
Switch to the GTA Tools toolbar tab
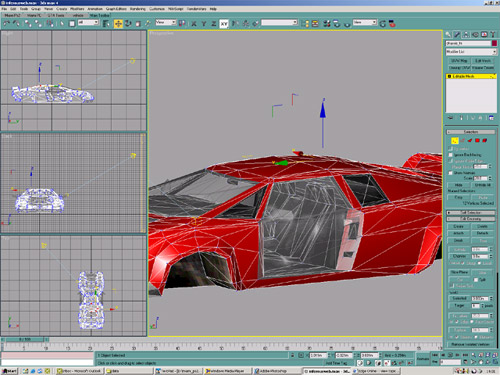tap(56, 15)
